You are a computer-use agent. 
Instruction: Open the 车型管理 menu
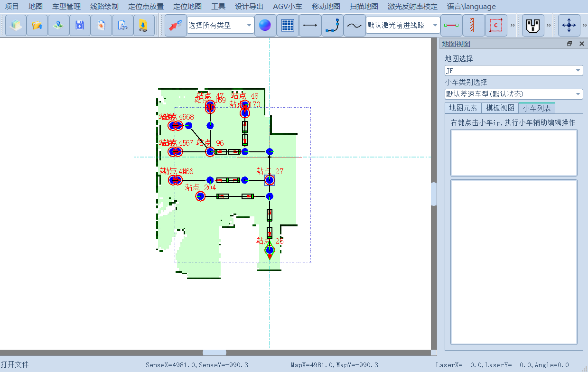pos(66,7)
